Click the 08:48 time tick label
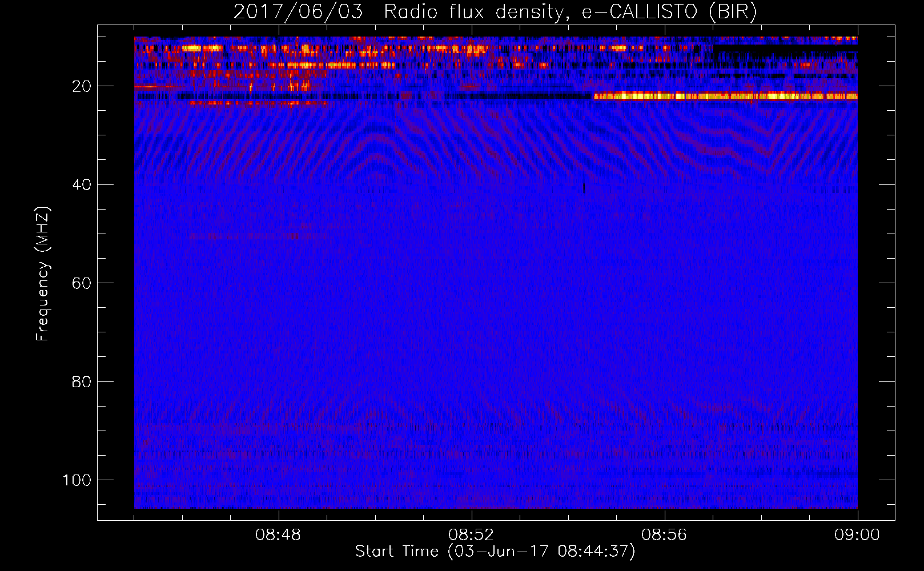The width and height of the screenshot is (924, 571). click(x=278, y=535)
